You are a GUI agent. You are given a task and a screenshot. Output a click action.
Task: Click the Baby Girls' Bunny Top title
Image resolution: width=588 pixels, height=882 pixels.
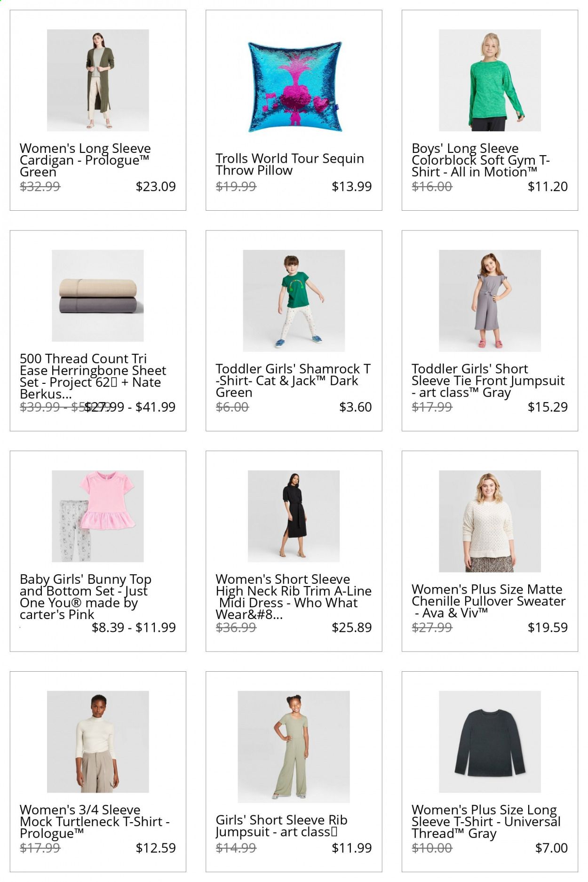click(x=86, y=596)
